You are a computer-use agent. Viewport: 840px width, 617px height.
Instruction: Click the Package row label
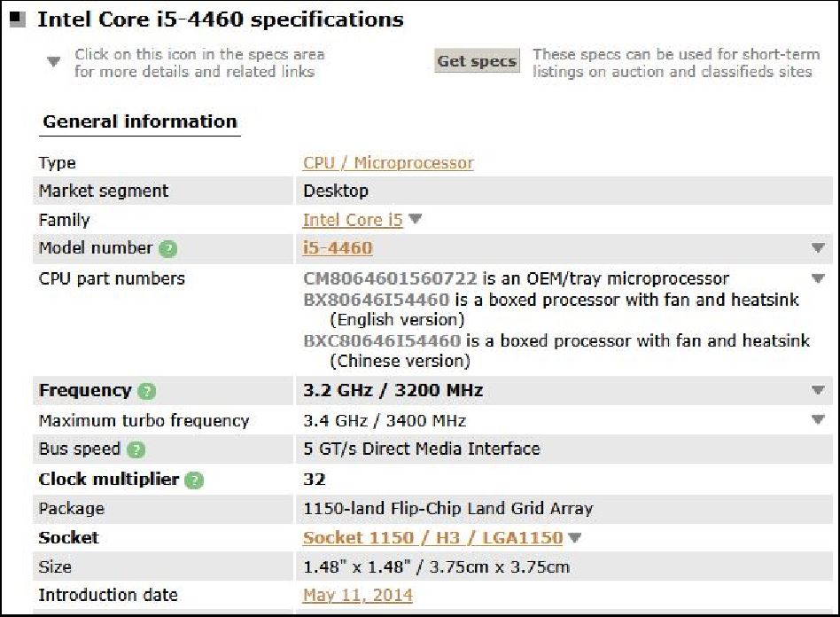click(x=71, y=509)
